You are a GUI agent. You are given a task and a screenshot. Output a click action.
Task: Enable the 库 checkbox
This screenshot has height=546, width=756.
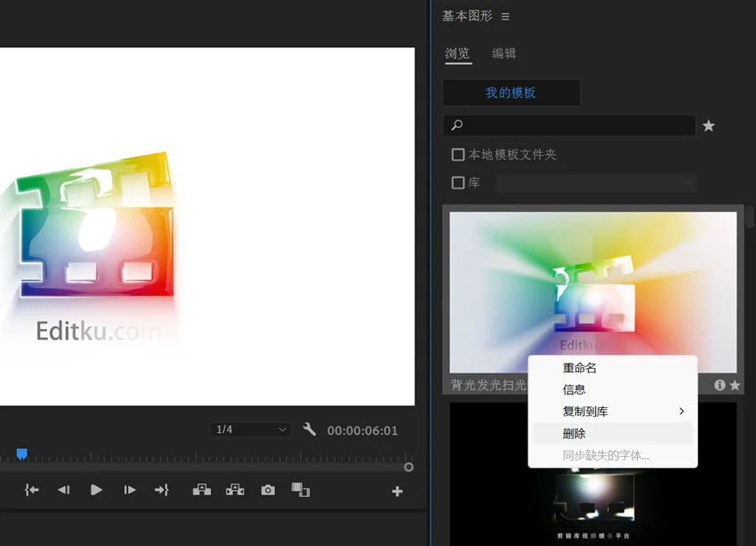(457, 182)
